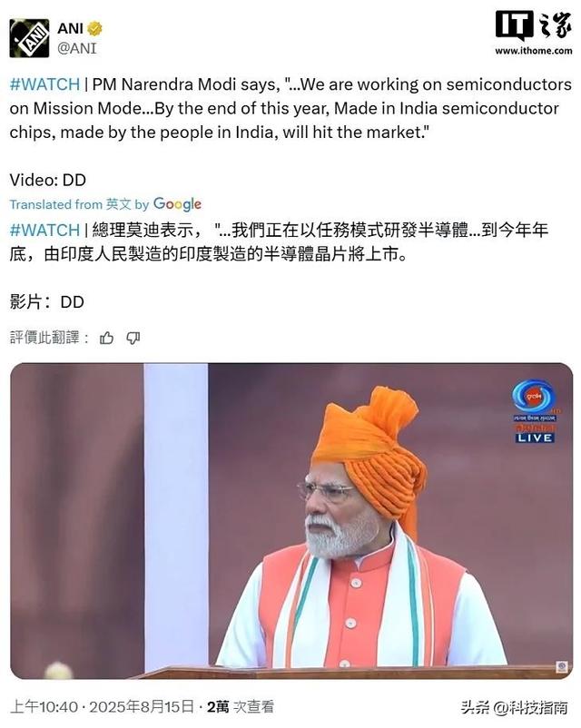Image resolution: width=581 pixels, height=728 pixels.
Task: Click the small emblem at video bottom corner
Action: 562,666
